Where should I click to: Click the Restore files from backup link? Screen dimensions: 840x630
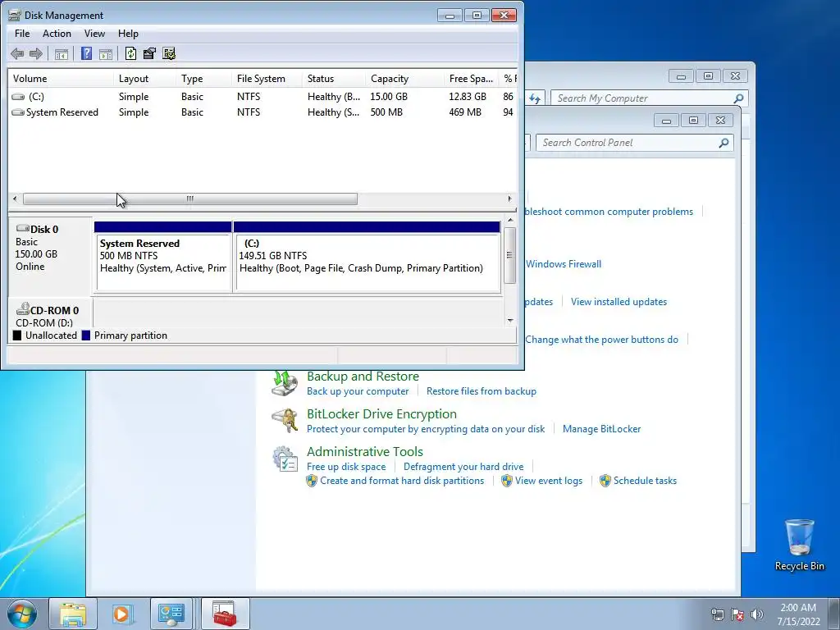point(481,391)
